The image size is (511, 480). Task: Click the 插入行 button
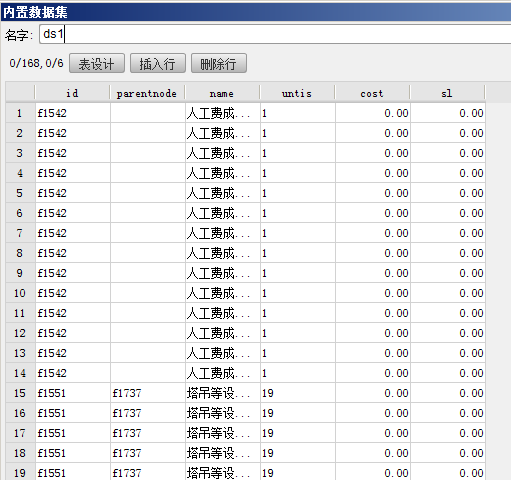(x=158, y=63)
